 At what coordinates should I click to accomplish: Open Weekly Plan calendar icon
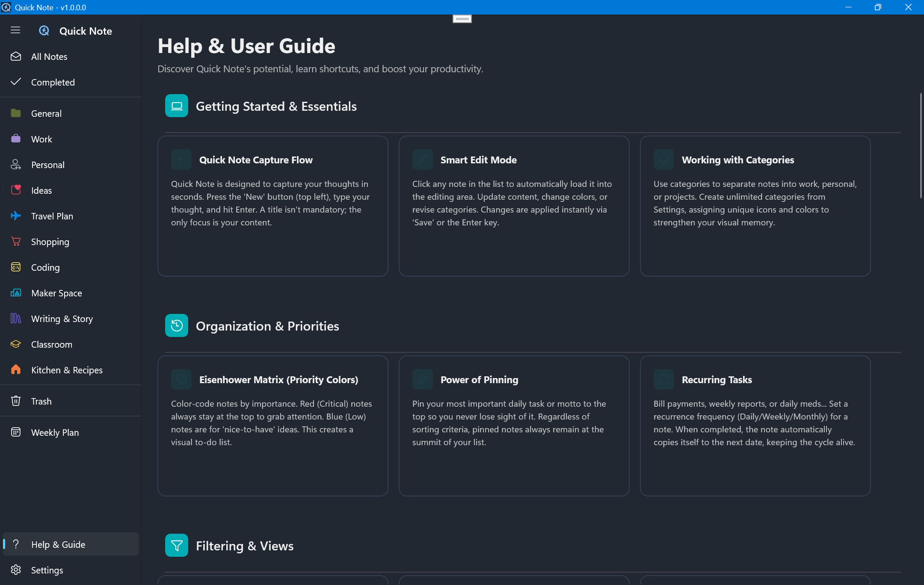click(x=16, y=432)
